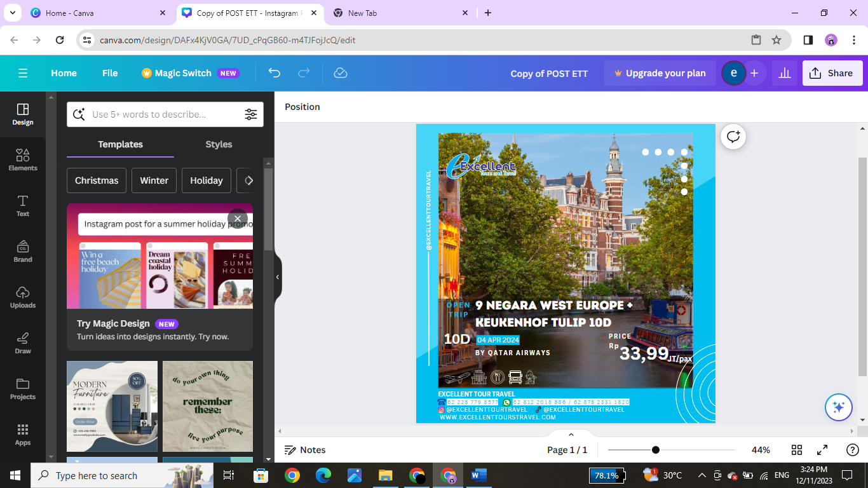The height and width of the screenshot is (488, 868).
Task: Open the Uploads panel
Action: point(23,297)
